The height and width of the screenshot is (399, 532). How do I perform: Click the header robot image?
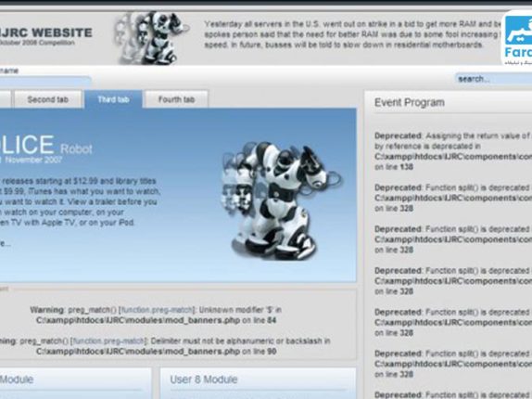(x=152, y=37)
